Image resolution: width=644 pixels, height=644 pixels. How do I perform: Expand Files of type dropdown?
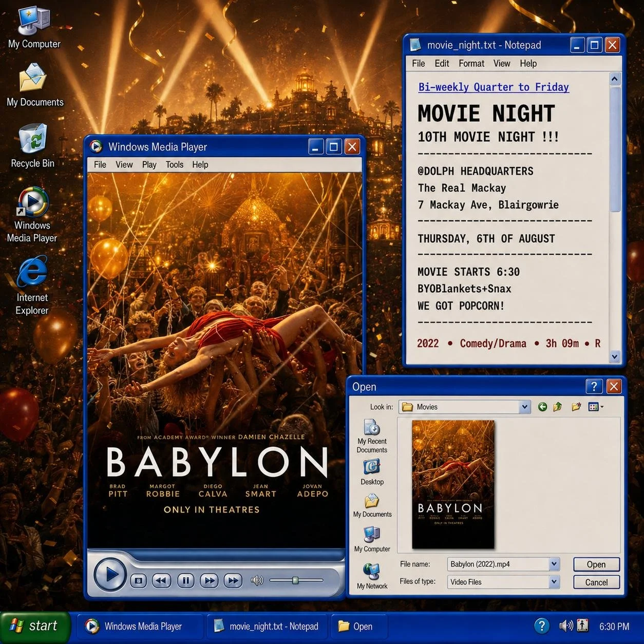click(554, 582)
